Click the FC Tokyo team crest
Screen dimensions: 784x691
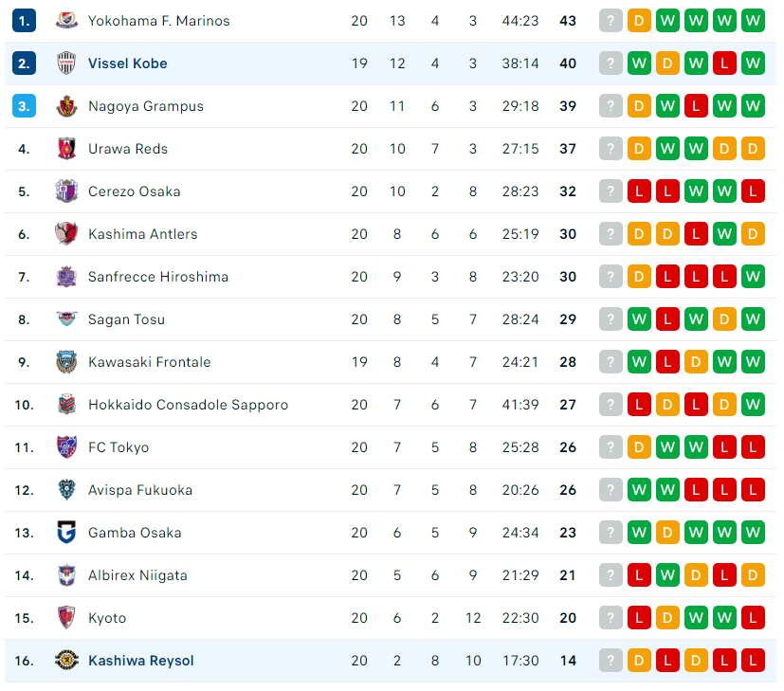click(66, 447)
